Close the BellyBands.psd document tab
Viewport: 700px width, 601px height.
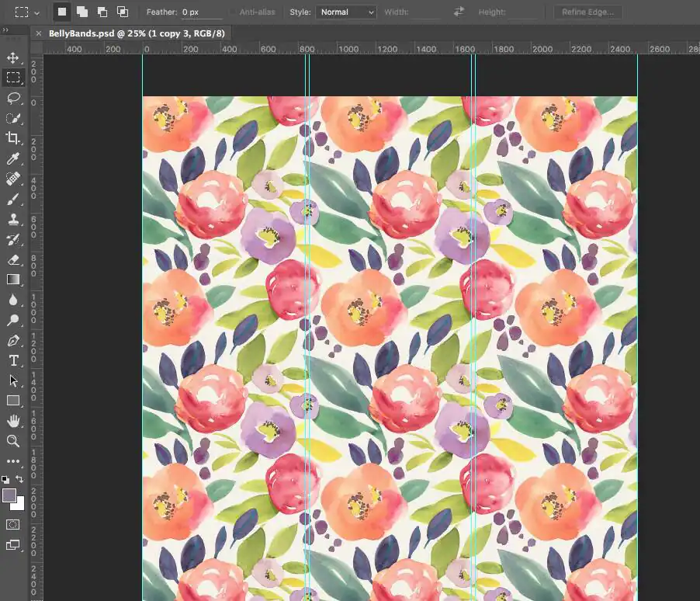pyautogui.click(x=39, y=33)
